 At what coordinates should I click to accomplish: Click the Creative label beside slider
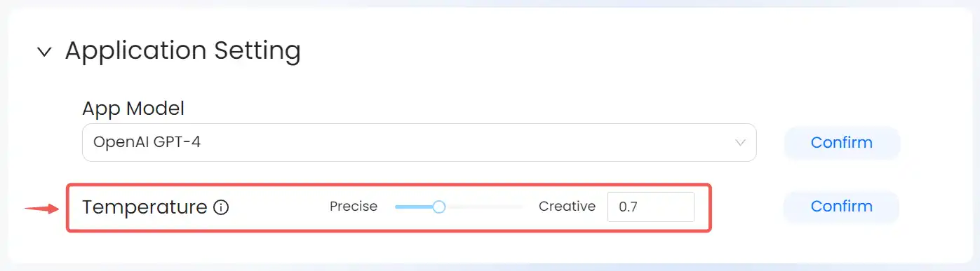pos(567,207)
